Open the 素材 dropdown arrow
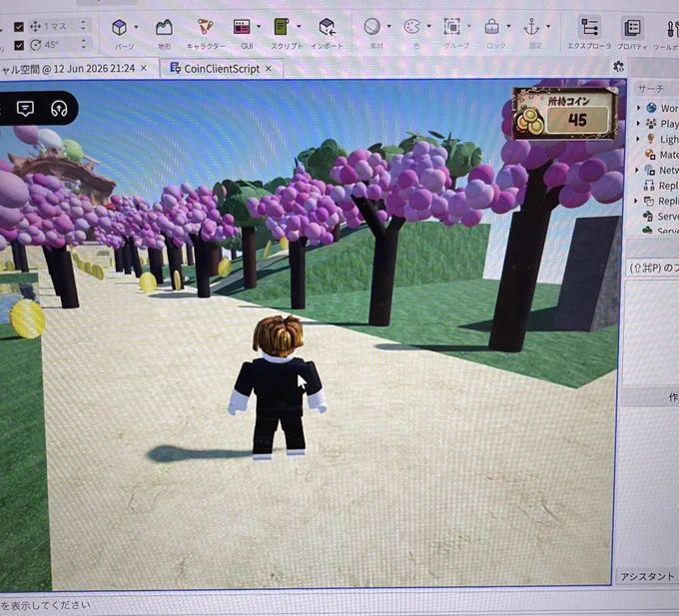Viewport: 679px width, 616px height. 388,26
